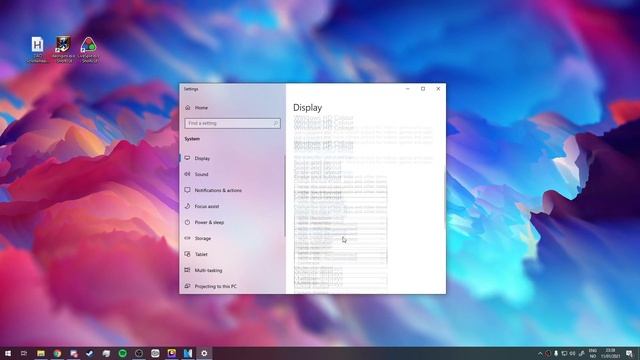Click the Settings sidebar scrollbar
This screenshot has height=360, width=640.
pos(284,195)
